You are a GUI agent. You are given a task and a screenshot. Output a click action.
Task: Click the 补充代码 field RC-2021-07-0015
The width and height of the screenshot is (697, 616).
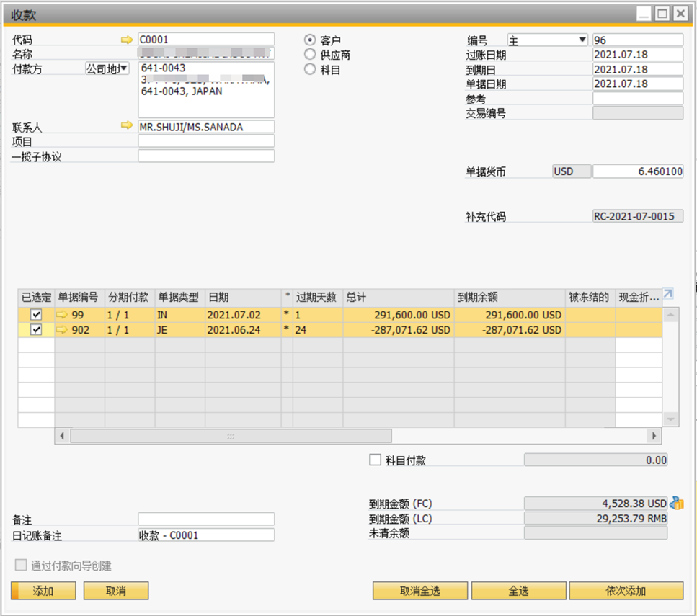(638, 216)
